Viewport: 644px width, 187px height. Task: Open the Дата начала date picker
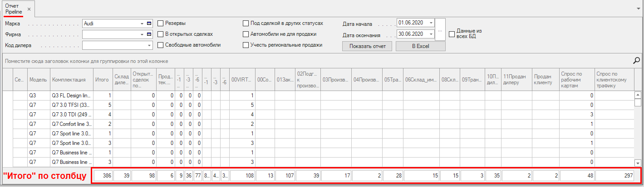[x=430, y=23]
